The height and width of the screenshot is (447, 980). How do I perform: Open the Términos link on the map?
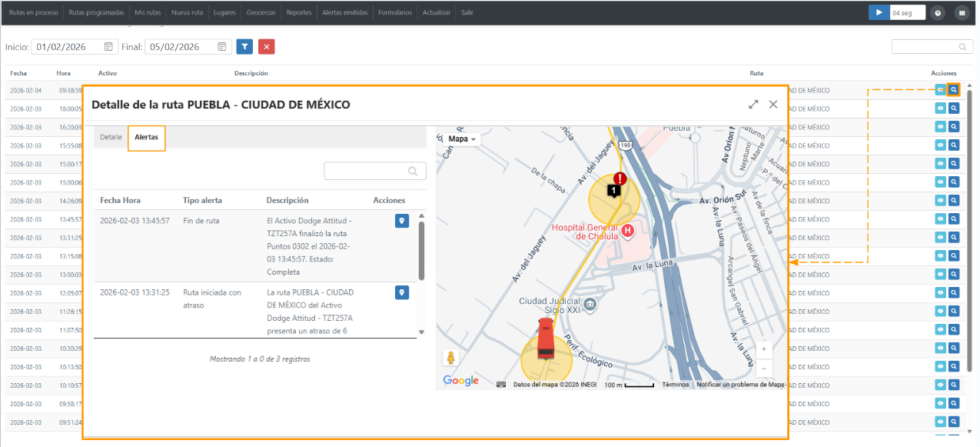[676, 385]
